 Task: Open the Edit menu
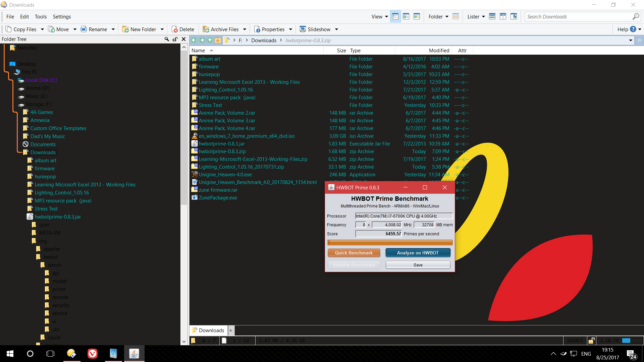[x=24, y=17]
